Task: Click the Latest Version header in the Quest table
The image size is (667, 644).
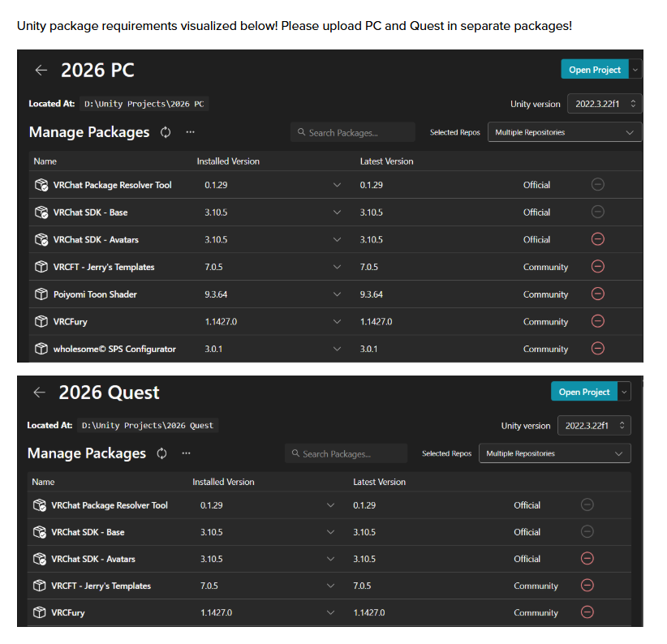Action: coord(379,482)
